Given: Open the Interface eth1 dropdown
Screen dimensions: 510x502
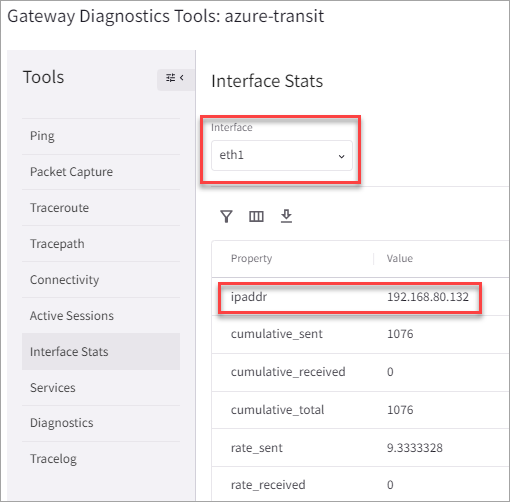Looking at the screenshot, I should coord(282,156).
